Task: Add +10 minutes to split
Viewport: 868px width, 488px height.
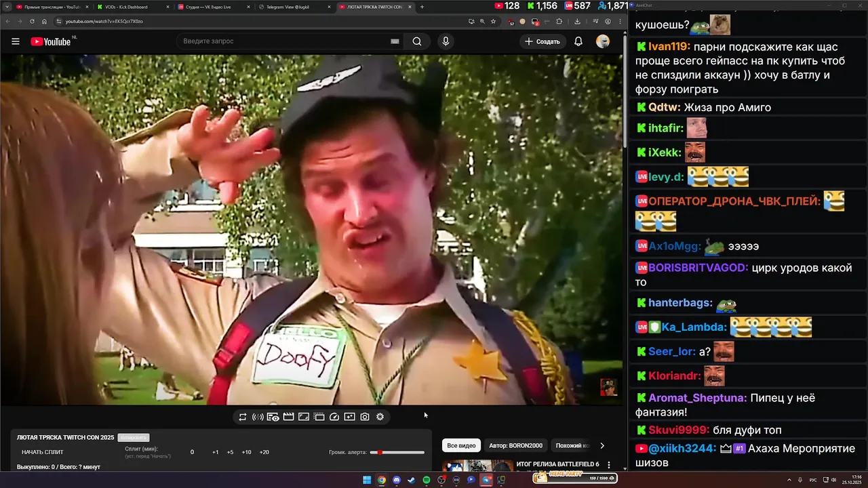Action: [247, 452]
